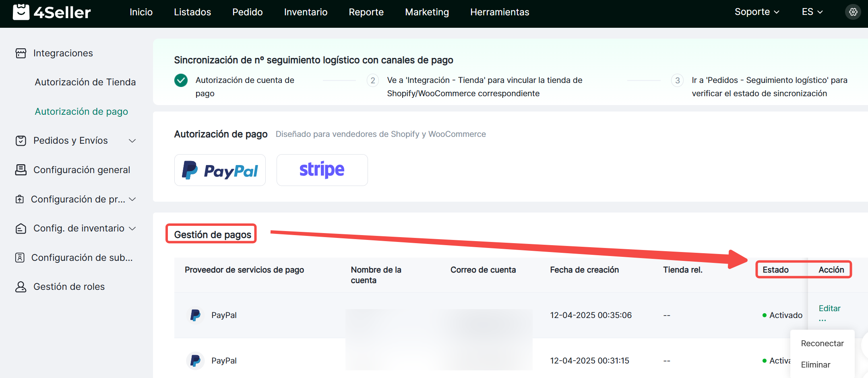This screenshot has height=378, width=868.
Task: Expand the Configuración de pr... section chevron
Action: (132, 199)
